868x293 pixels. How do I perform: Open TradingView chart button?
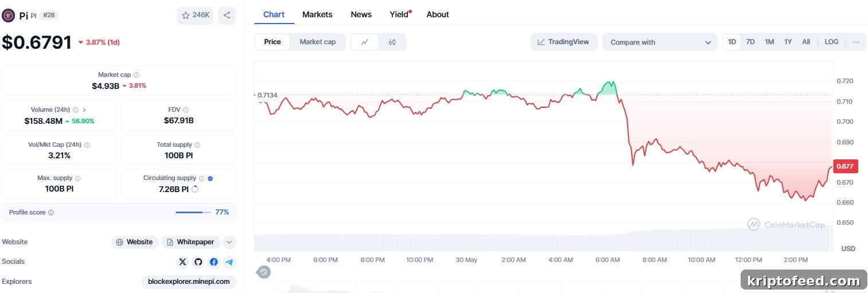tap(564, 42)
